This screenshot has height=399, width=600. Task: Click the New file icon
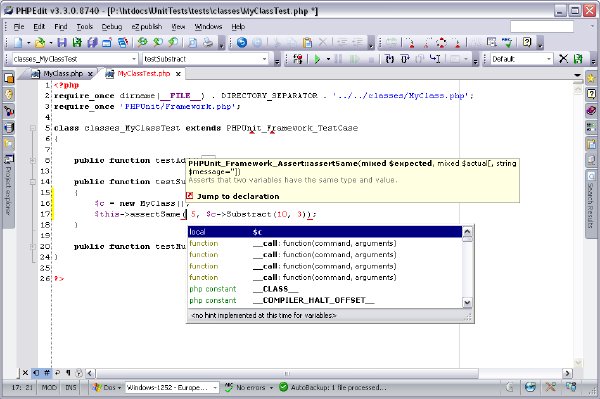(18, 42)
